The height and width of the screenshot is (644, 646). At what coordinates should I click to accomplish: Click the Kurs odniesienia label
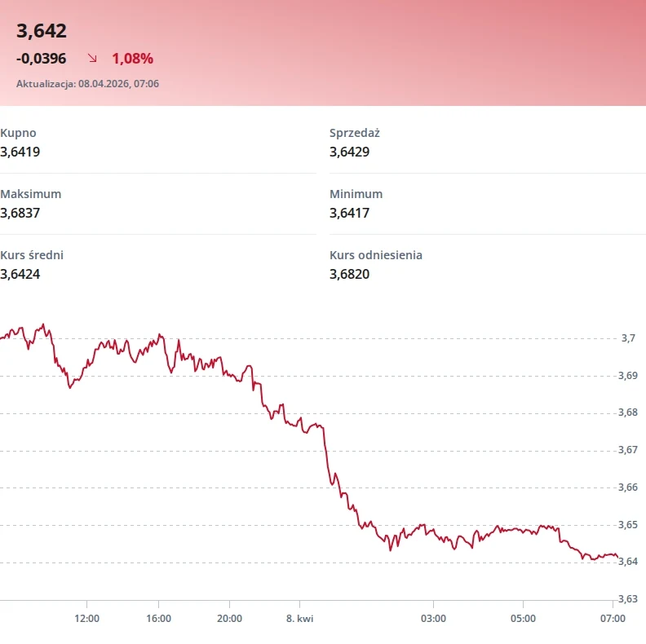[375, 255]
